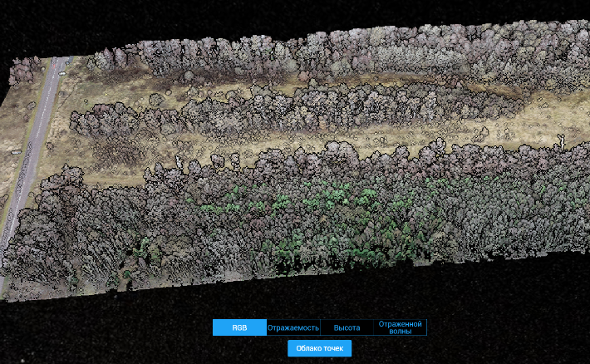Screen dimensions: 590x364
Task: Click the Облако точек button
Action: coord(319,348)
